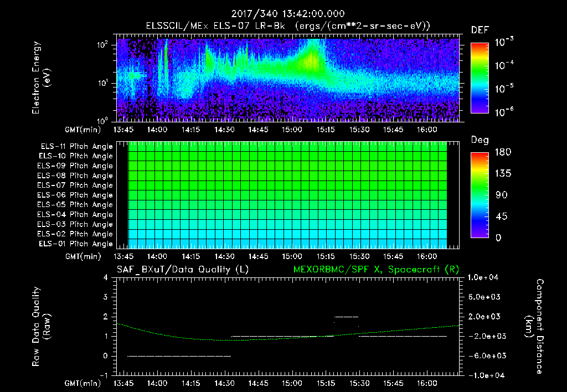Click 13:45 on the spectrogram time axis
Screen dimensions: 567x392
[x=123, y=130]
